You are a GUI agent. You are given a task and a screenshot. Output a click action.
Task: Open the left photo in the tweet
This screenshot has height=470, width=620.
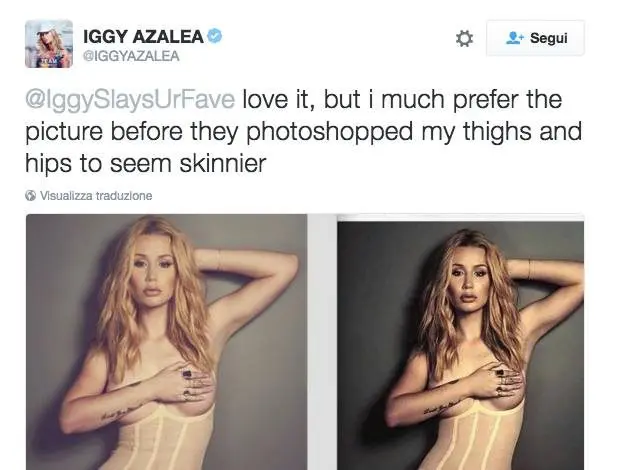pyautogui.click(x=166, y=342)
